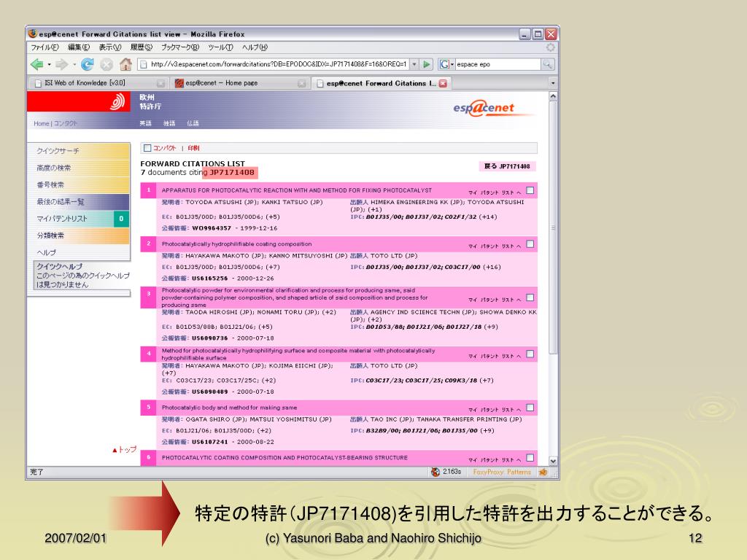Click the ▲トップ back to top link
Viewport: 747px width, 560px height.
[124, 449]
